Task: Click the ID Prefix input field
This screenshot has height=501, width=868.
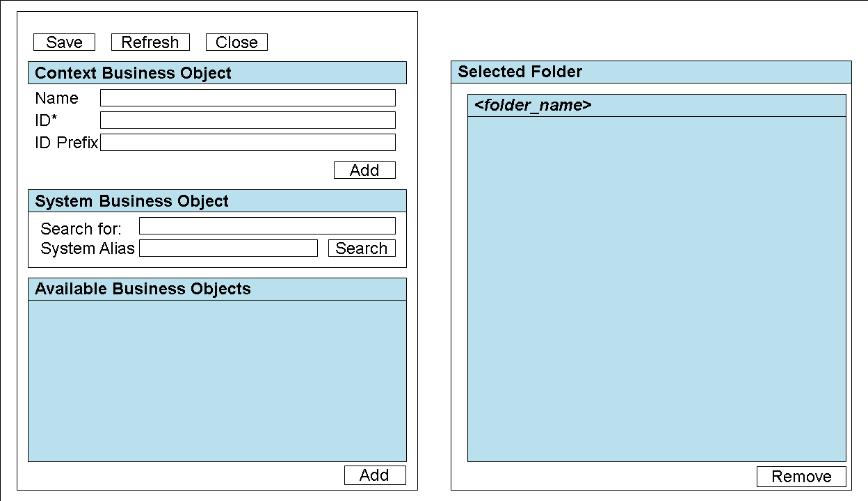Action: 248,143
